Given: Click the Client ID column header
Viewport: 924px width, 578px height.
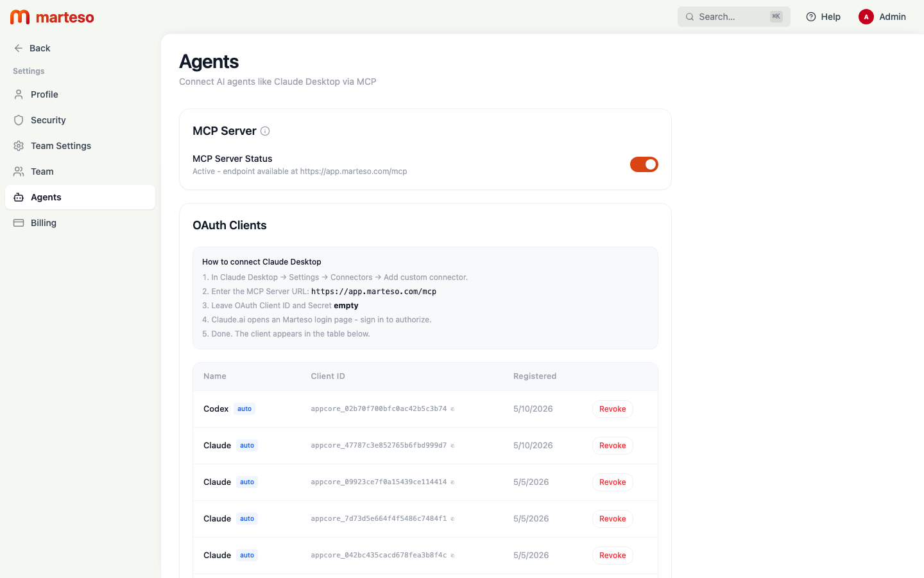Looking at the screenshot, I should click(x=328, y=376).
